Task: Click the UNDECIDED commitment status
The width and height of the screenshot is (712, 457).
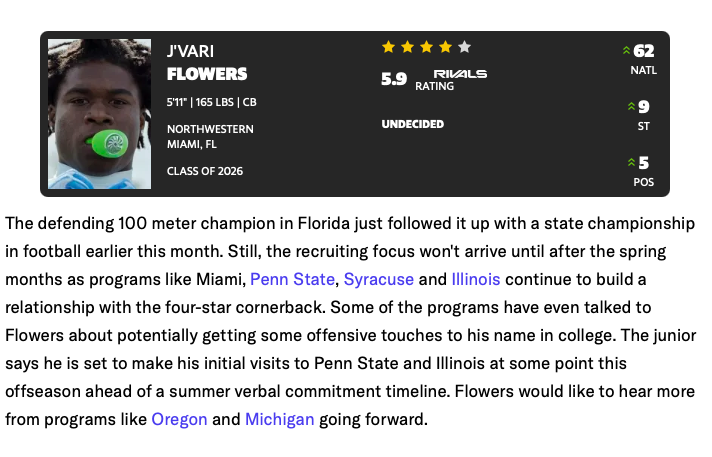Action: [412, 124]
